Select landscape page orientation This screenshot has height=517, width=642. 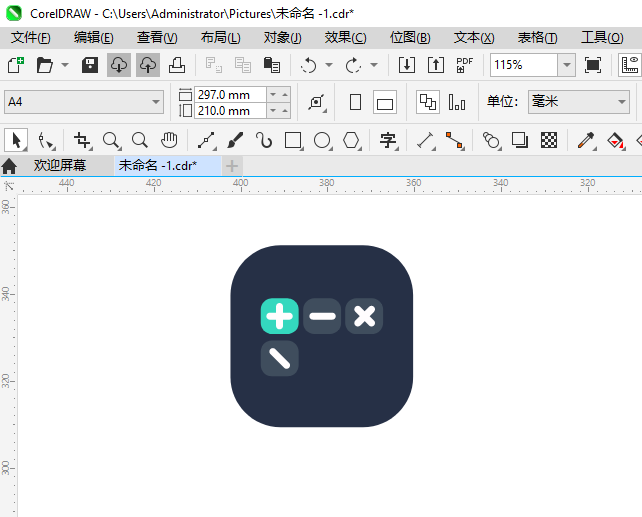tap(385, 102)
